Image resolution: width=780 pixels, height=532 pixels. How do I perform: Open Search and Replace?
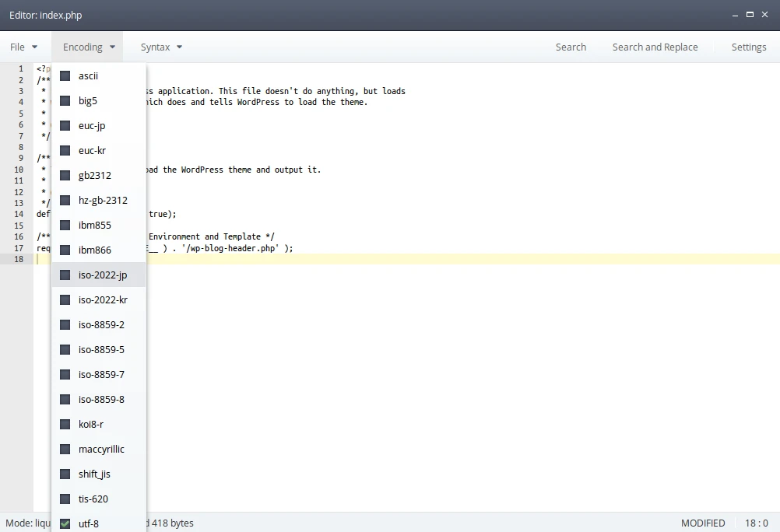tap(655, 47)
